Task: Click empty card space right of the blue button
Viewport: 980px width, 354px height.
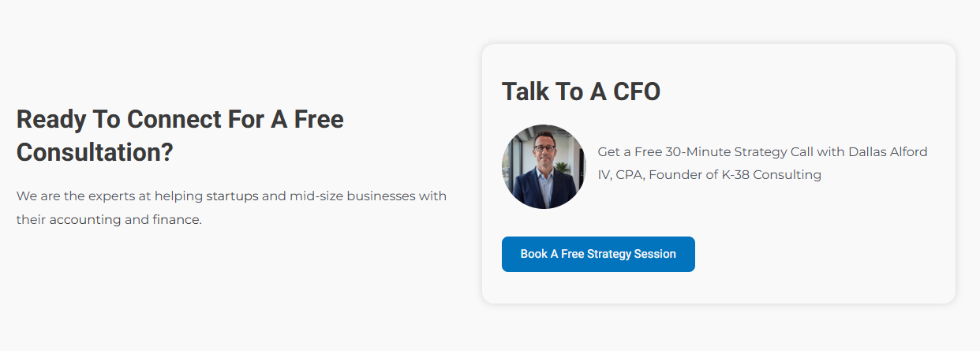Action: 821,254
